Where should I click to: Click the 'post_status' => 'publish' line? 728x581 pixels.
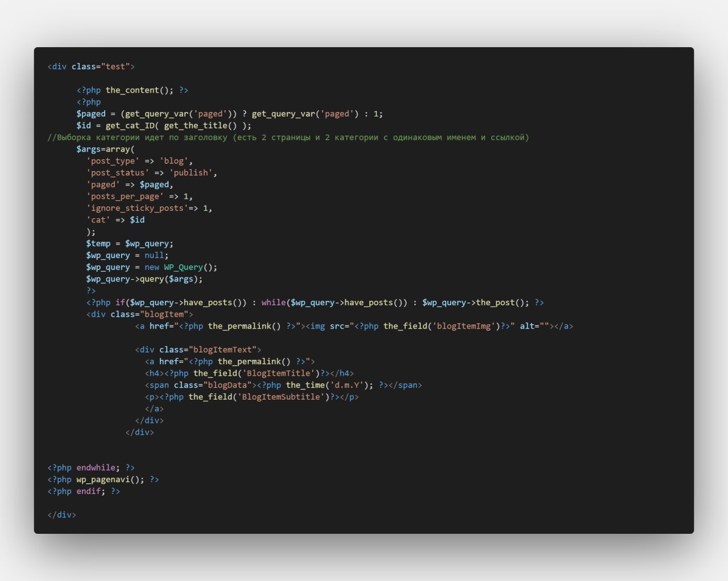[x=152, y=173]
